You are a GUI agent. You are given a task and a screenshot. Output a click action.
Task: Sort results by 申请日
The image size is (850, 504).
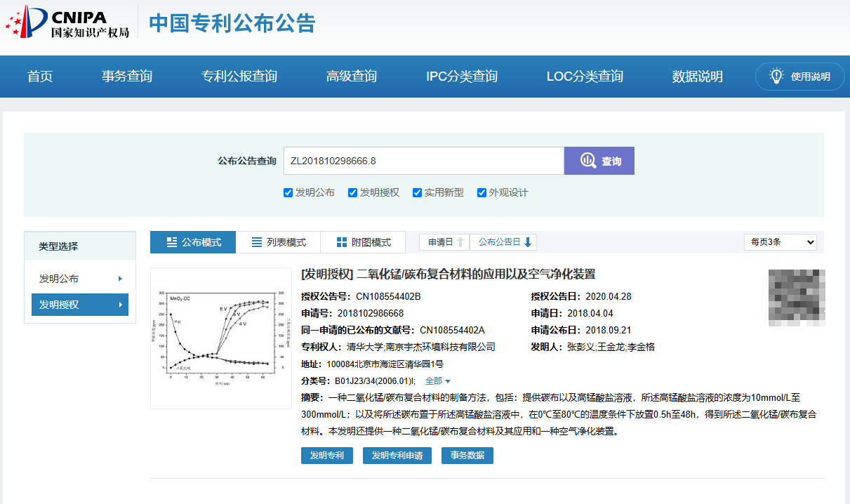click(445, 242)
